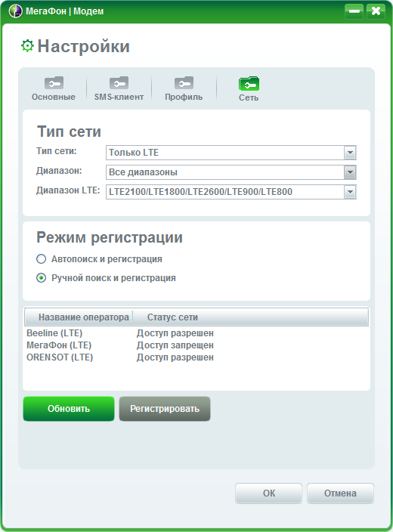The height and width of the screenshot is (532, 393).
Task: Open the Профиль settings folder icon
Action: [x=184, y=83]
